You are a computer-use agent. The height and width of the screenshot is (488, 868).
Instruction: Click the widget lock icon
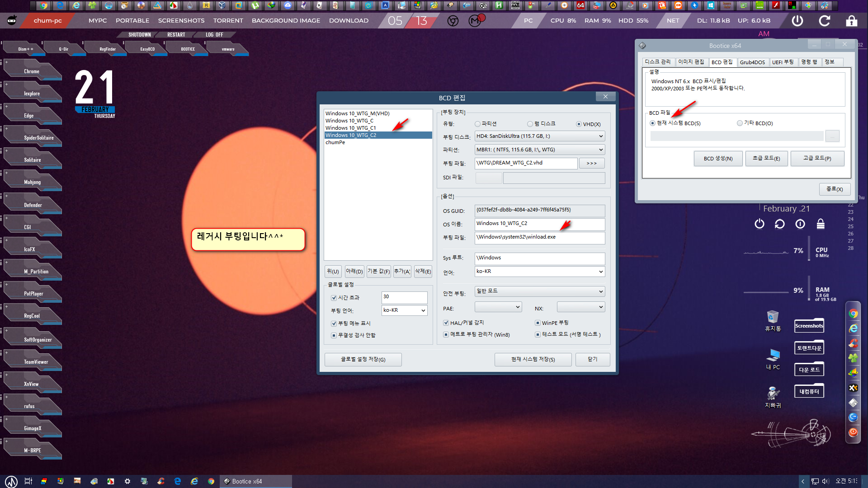pos(821,224)
